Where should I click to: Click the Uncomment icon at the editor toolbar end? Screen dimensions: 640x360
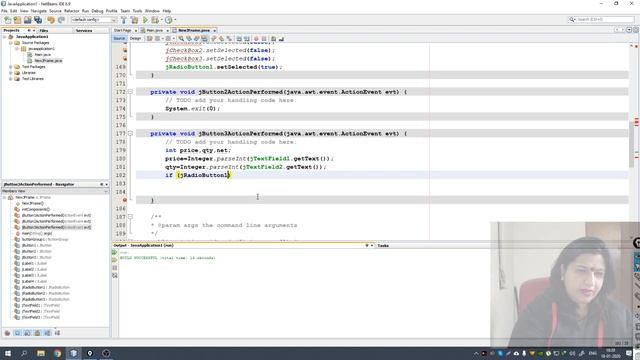click(x=281, y=38)
